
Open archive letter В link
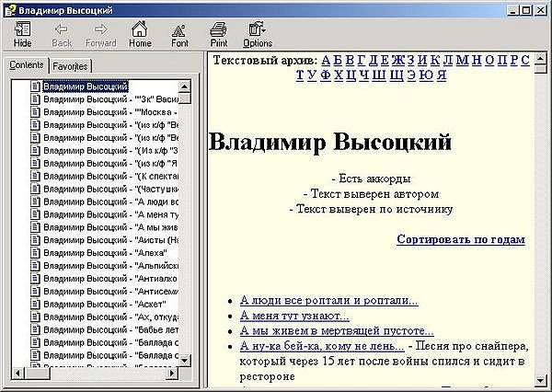tap(350, 60)
